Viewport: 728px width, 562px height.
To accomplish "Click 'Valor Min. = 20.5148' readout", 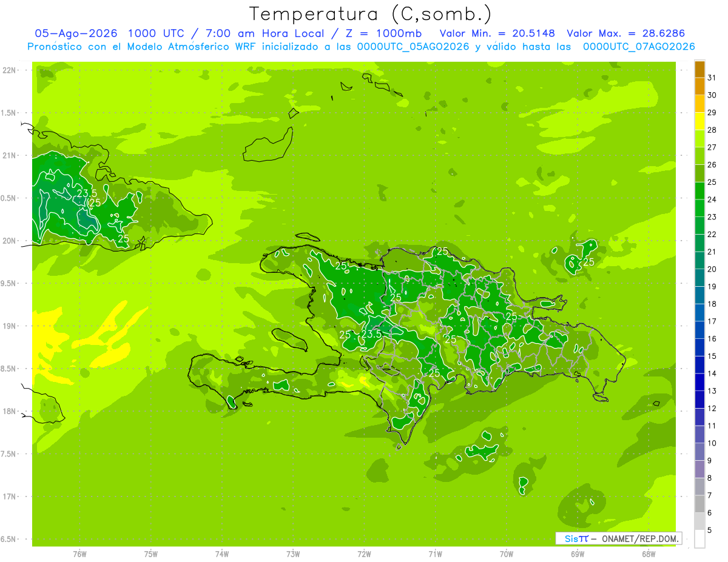I will point(496,33).
